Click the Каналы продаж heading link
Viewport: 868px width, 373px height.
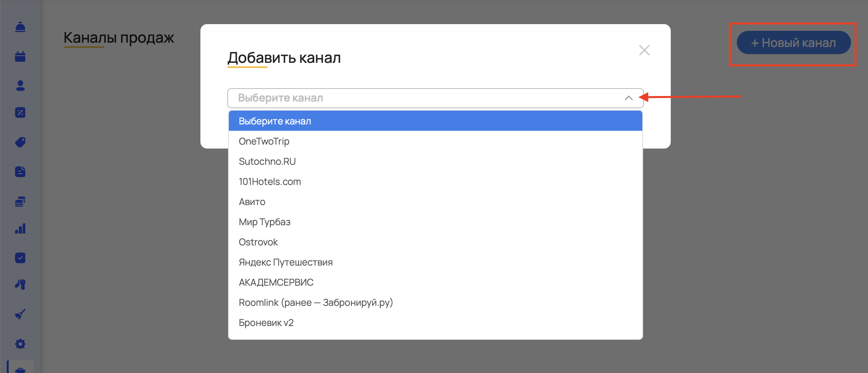pyautogui.click(x=119, y=38)
